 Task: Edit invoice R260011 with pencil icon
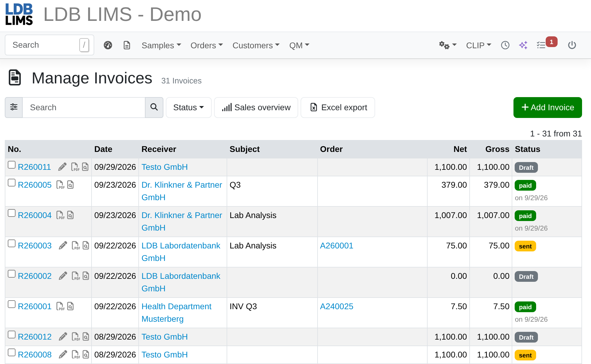[62, 167]
